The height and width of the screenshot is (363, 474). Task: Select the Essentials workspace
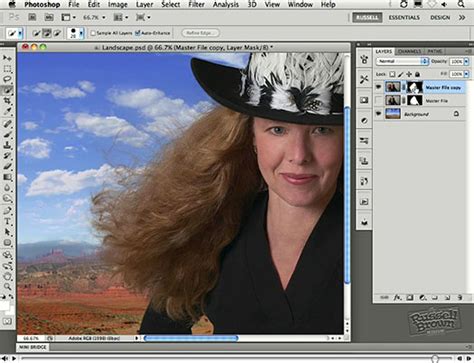tap(404, 17)
